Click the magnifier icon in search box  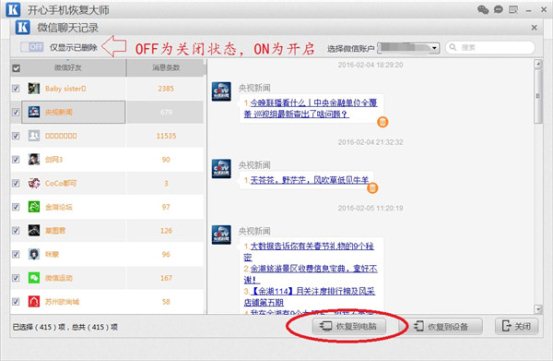click(453, 47)
